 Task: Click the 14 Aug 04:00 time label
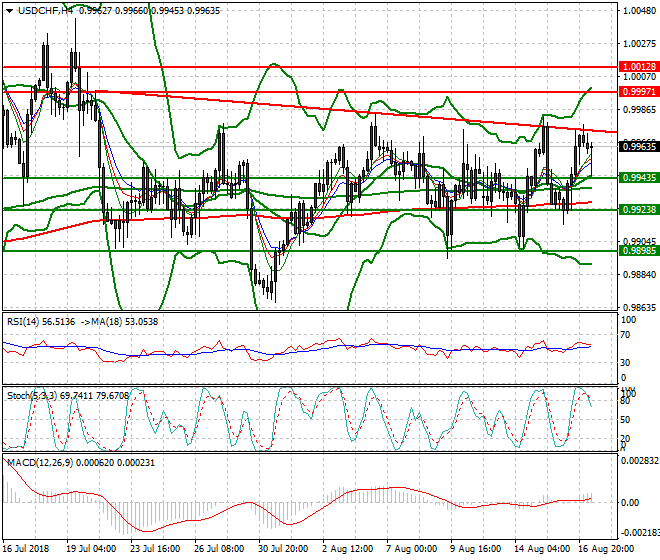click(540, 549)
